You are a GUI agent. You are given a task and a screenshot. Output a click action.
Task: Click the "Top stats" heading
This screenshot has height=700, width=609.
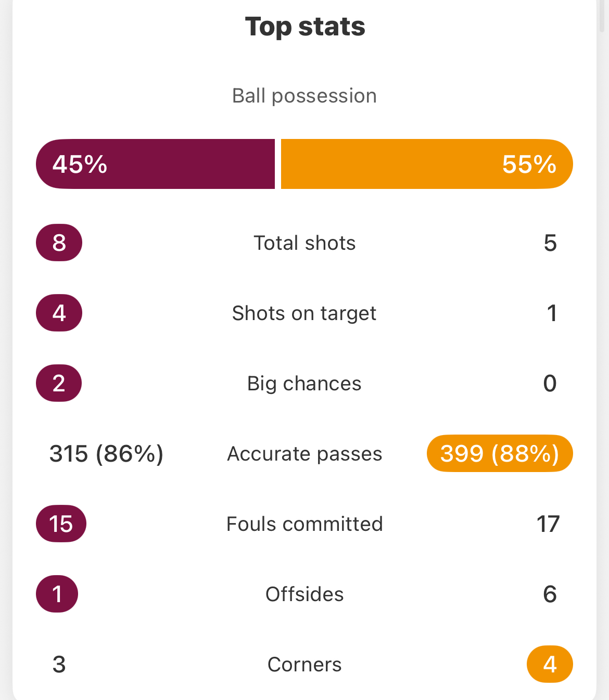[305, 27]
